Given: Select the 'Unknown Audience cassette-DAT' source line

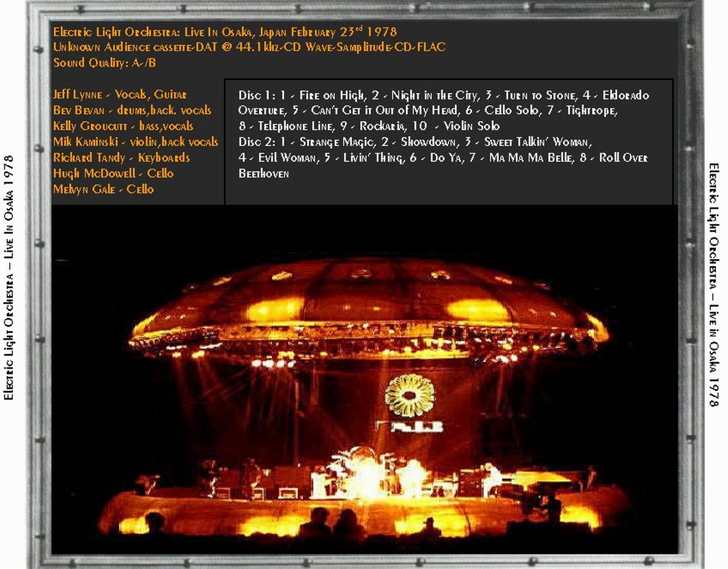Looking at the screenshot, I should click(249, 47).
